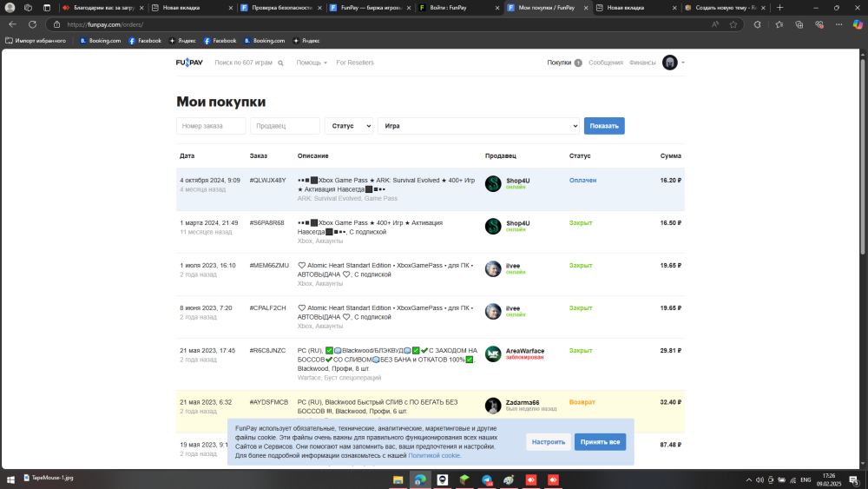Reload the page with the refresh icon
Image resolution: width=868 pixels, height=489 pixels.
coord(32,24)
